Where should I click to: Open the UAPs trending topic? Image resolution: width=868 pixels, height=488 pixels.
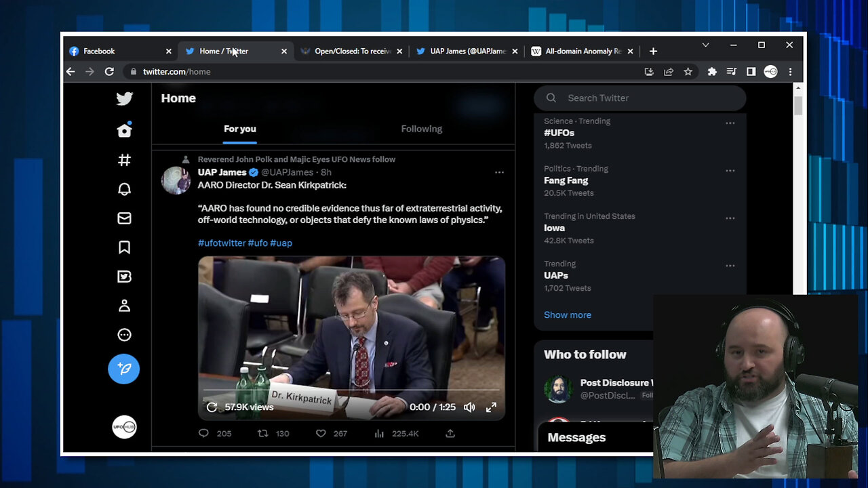pyautogui.click(x=556, y=275)
